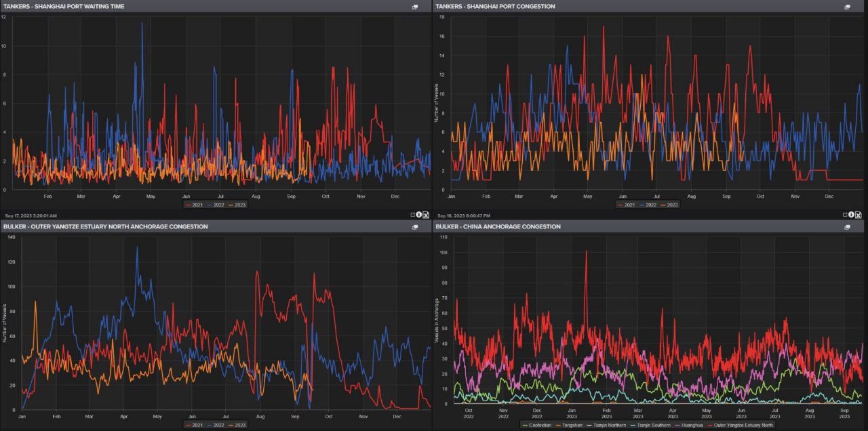The height and width of the screenshot is (431, 868).
Task: Toggle 2021 series in Waiting Time legend
Action: click(195, 205)
